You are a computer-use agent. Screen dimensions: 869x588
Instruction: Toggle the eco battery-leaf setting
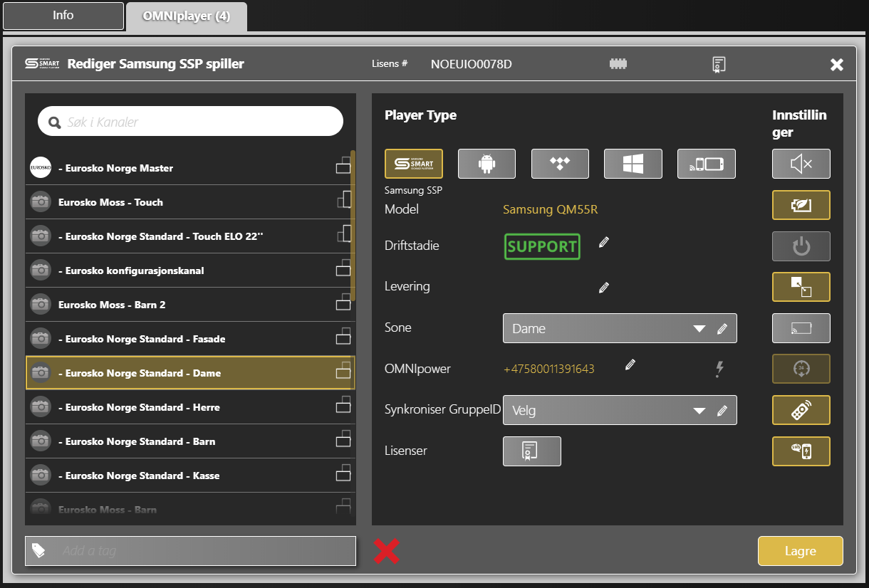(801, 205)
